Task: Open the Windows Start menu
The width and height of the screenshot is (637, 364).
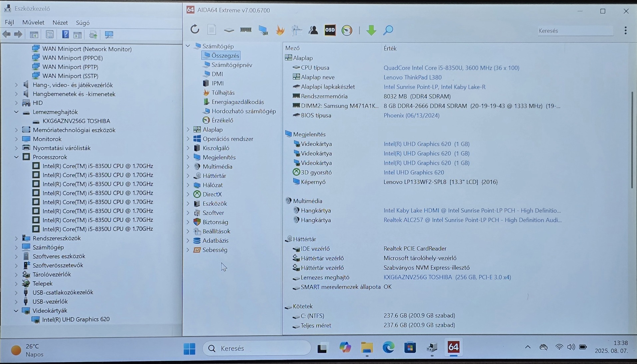Action: [190, 348]
